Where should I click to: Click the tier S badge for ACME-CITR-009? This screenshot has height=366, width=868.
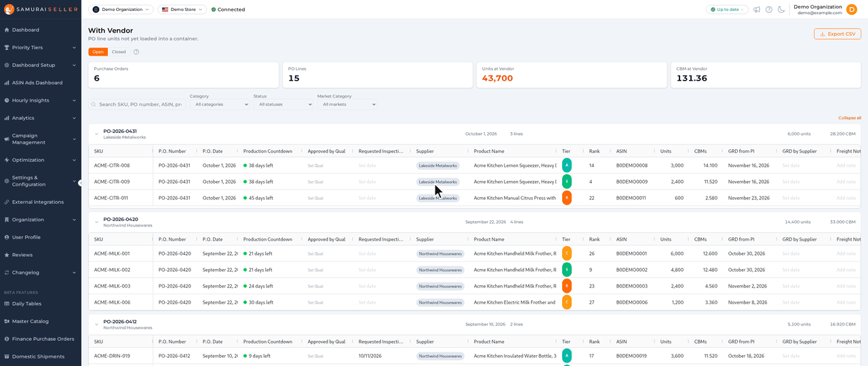[567, 182]
